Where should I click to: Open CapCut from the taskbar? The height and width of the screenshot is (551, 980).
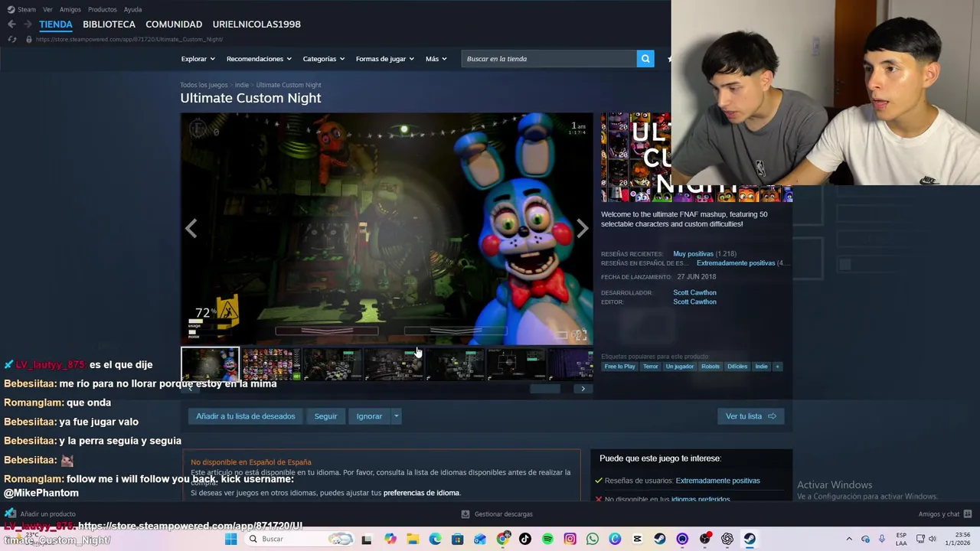point(637,539)
